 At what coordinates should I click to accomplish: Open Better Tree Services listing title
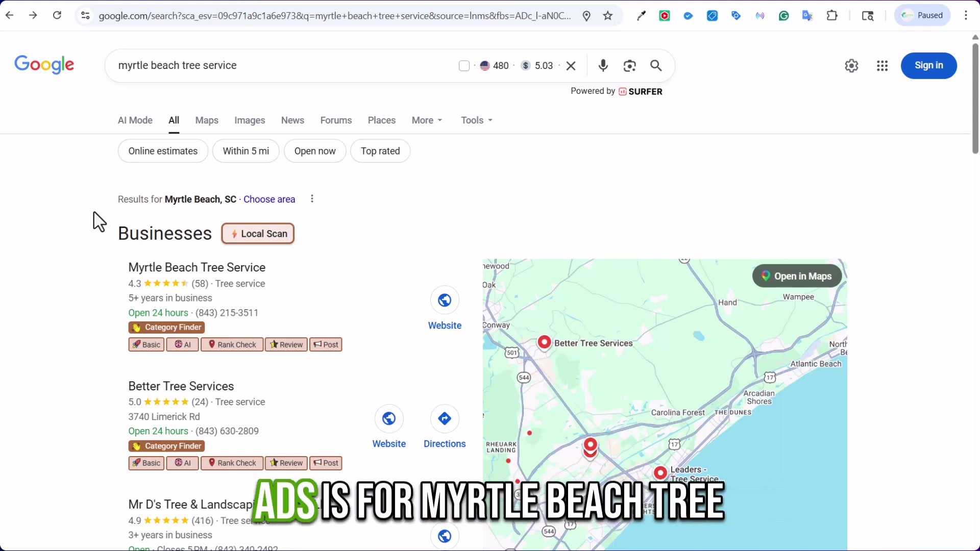(181, 386)
